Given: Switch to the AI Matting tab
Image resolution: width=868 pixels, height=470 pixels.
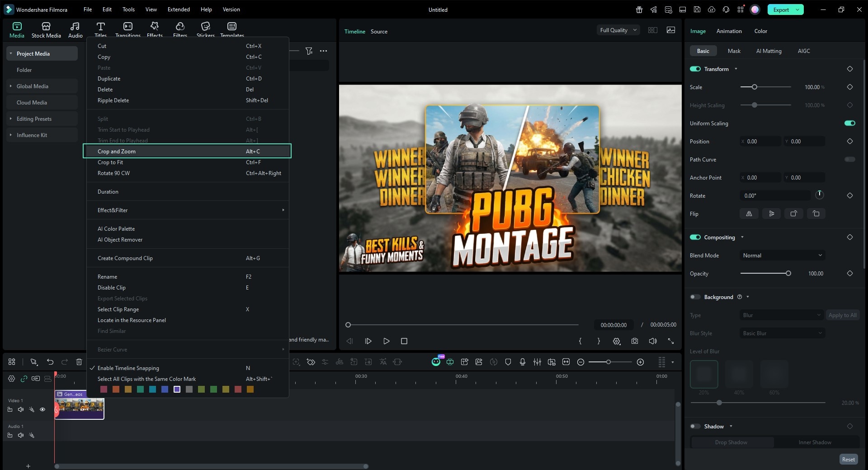Looking at the screenshot, I should [768, 51].
